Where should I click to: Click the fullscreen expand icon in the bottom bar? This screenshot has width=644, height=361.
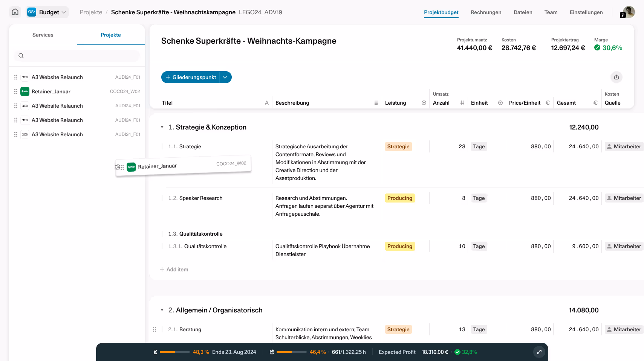tap(539, 352)
